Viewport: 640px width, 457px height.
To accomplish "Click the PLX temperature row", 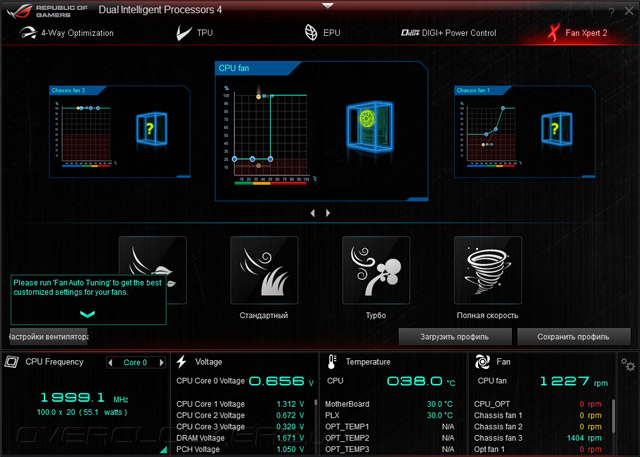I will point(389,415).
